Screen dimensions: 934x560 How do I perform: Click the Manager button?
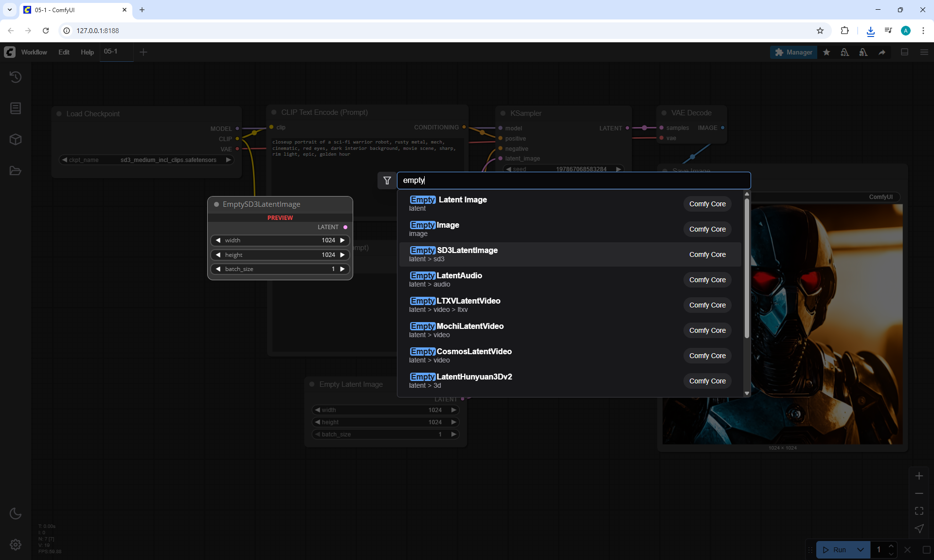pos(793,52)
